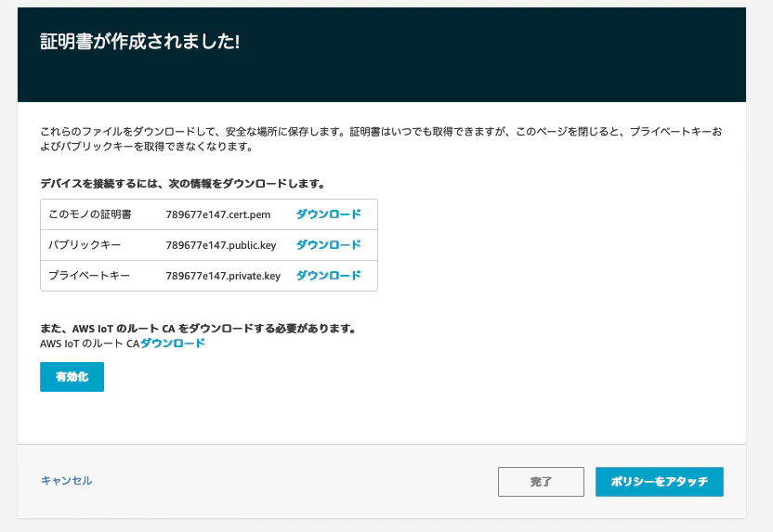Select the 789677e147.private.key file name

[x=223, y=276]
